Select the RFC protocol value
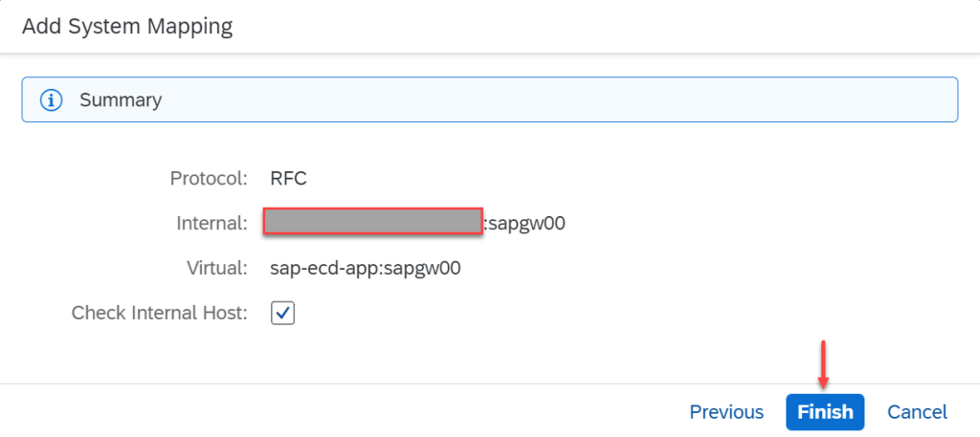Viewport: 980px width, 437px height. coord(289,178)
